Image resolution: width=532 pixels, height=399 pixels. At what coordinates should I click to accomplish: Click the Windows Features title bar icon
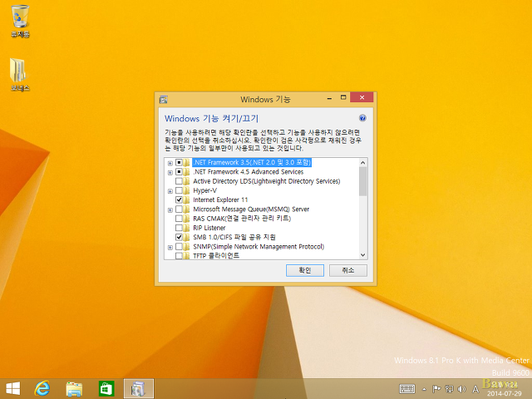coord(164,100)
